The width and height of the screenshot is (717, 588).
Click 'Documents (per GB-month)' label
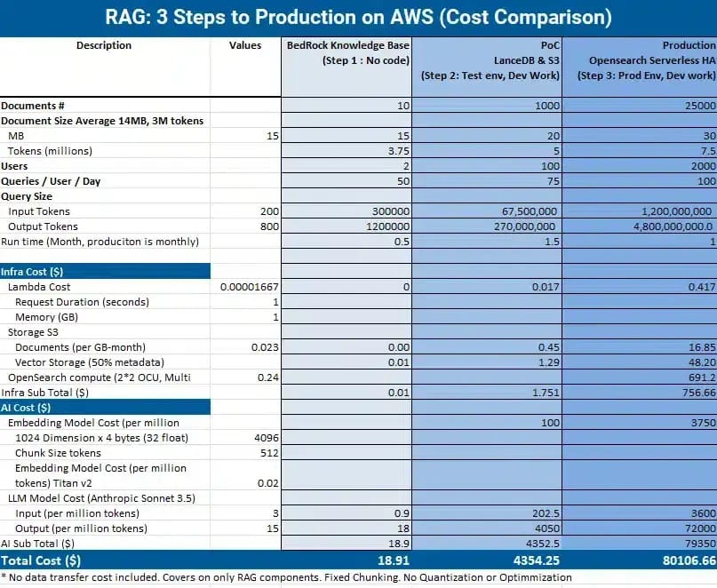[80, 347]
